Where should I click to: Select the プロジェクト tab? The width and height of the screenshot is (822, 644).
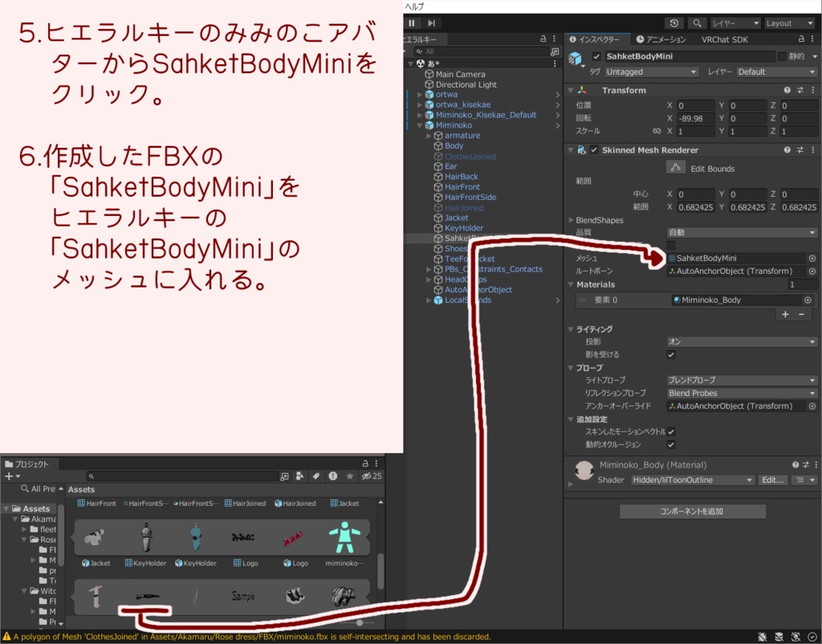[x=27, y=464]
